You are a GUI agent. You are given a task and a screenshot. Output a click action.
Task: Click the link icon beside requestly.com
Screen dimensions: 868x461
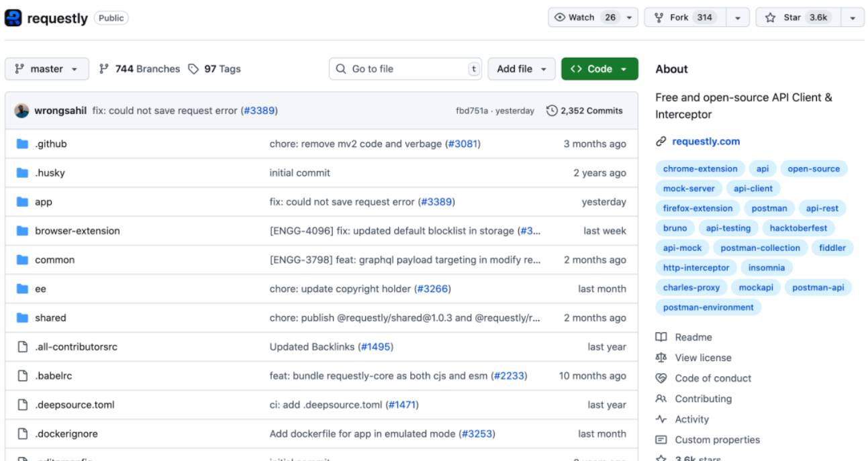661,142
